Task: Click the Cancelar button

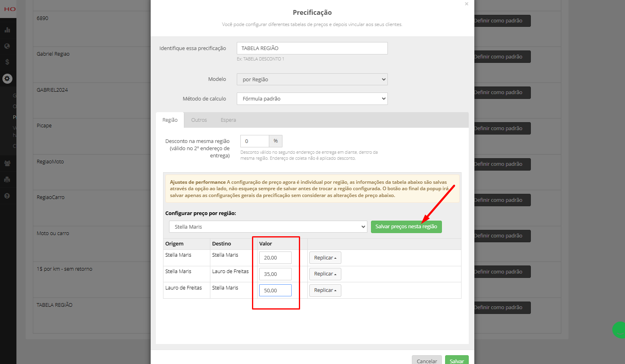Action: (x=427, y=360)
